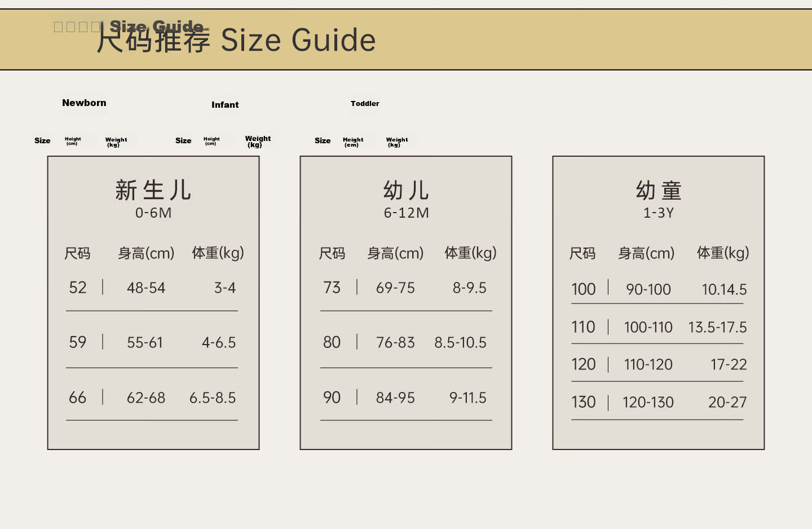Screen dimensions: 812x529
Task: Click the "新生儿" card heading
Action: coord(153,190)
